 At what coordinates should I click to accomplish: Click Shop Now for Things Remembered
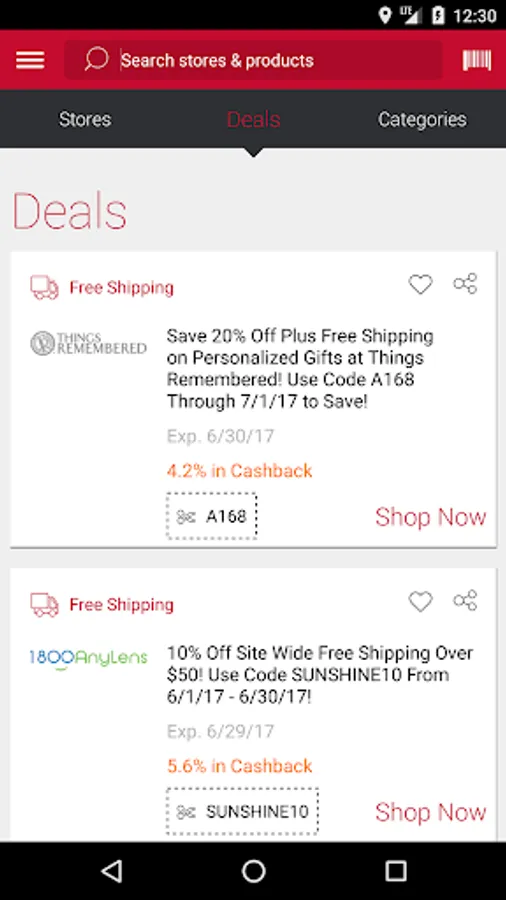(430, 517)
